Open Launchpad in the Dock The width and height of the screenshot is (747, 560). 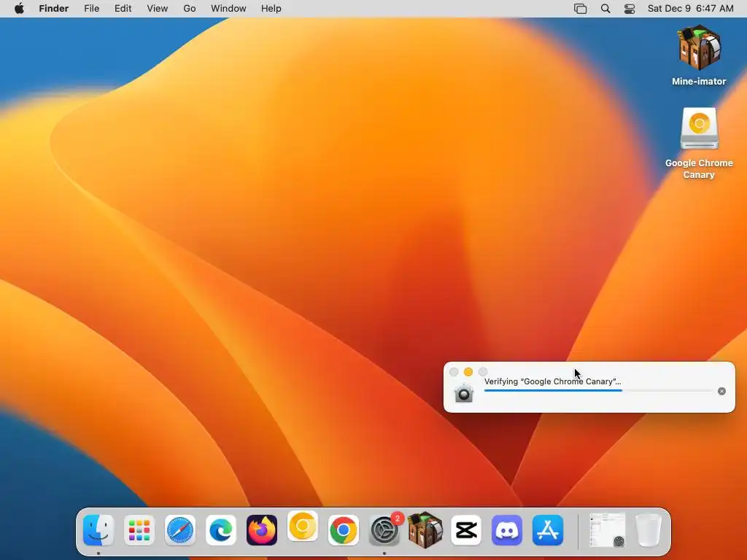pos(139,530)
